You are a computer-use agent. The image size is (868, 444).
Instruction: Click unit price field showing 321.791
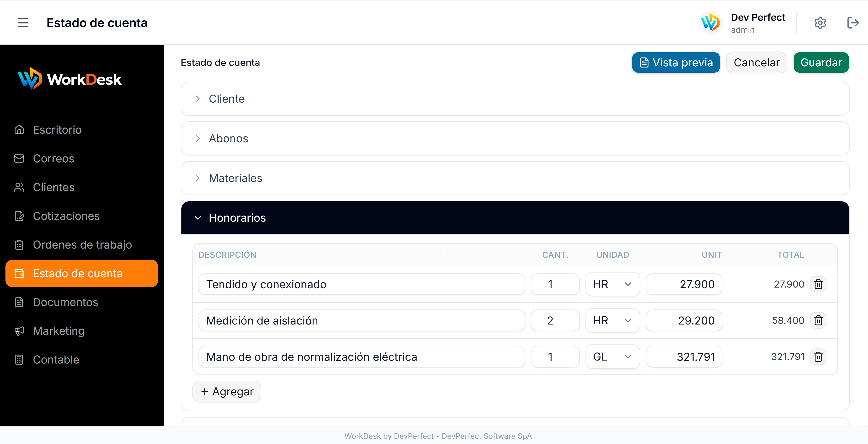coord(684,356)
